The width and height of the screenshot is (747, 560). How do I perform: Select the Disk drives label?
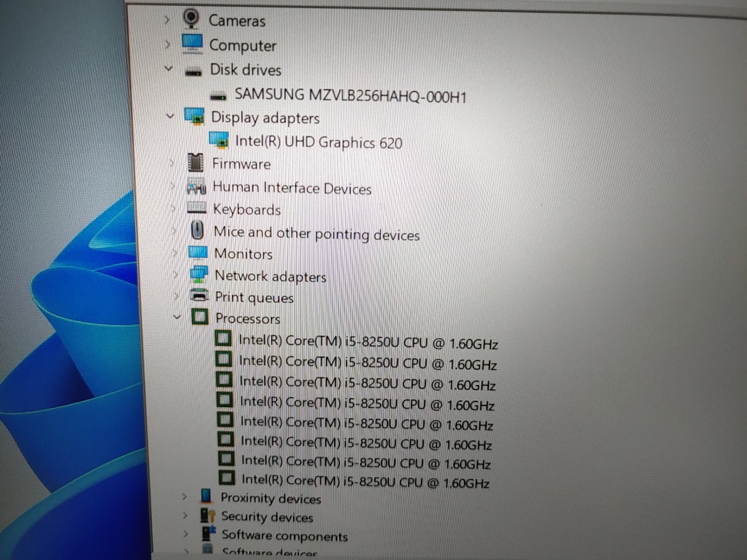[x=246, y=69]
